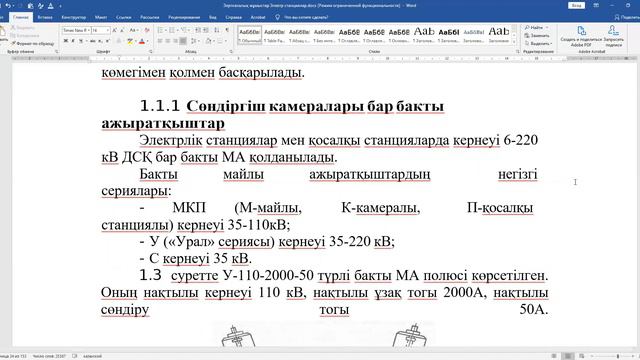Apply the yellow text highlight color

[129, 41]
